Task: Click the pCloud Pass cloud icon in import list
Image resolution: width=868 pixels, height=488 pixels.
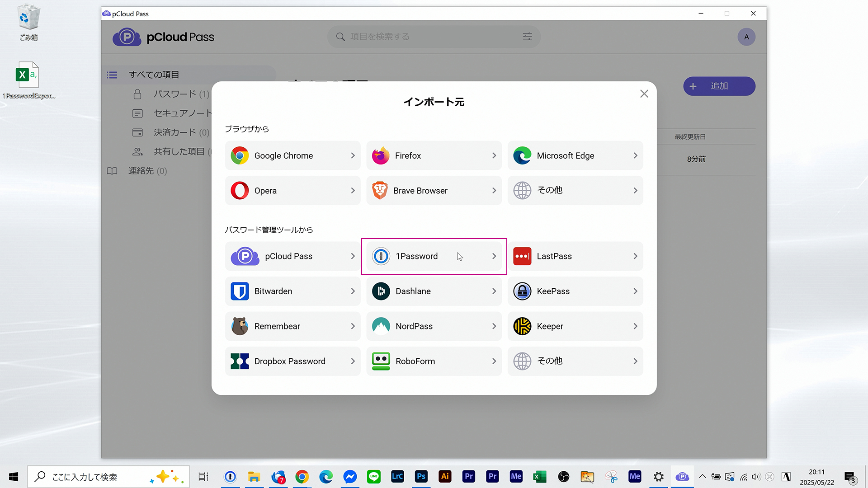Action: [x=245, y=256]
